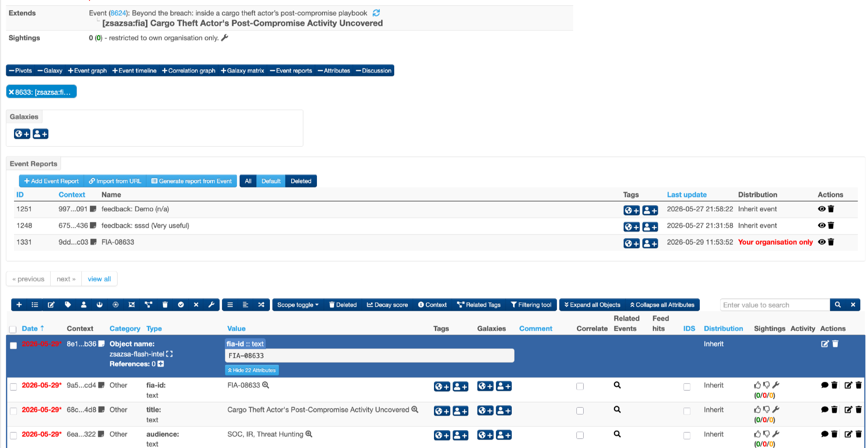Switch event reports filter to All

pyautogui.click(x=248, y=181)
